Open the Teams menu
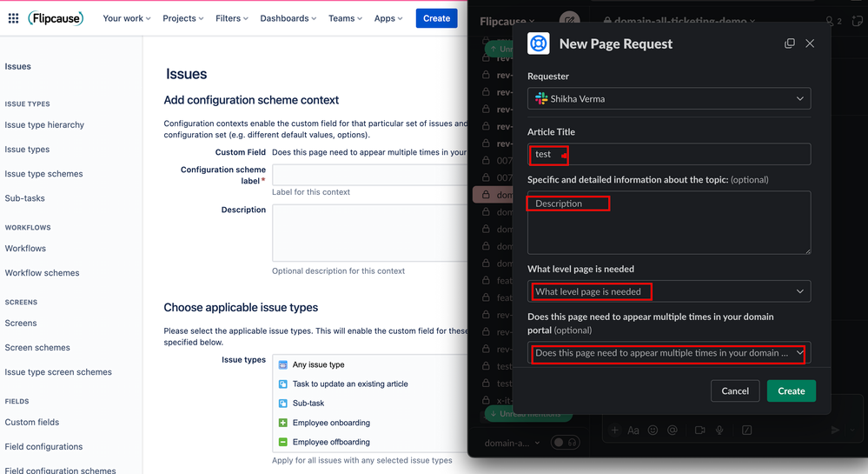 pos(346,18)
